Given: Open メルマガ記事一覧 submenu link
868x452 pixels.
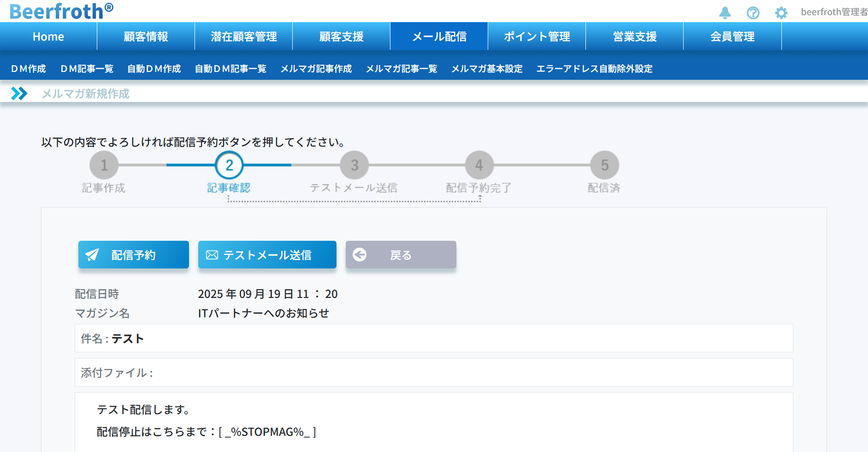Looking at the screenshot, I should point(401,69).
